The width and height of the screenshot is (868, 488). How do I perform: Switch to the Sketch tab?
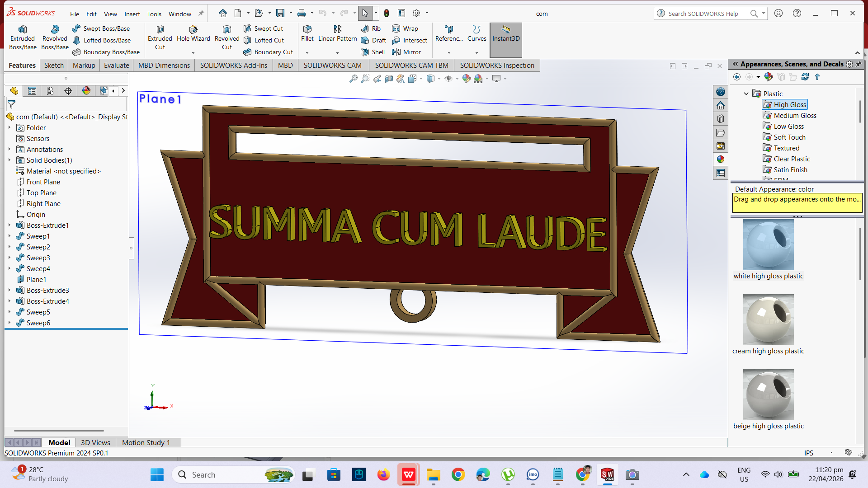click(x=54, y=66)
